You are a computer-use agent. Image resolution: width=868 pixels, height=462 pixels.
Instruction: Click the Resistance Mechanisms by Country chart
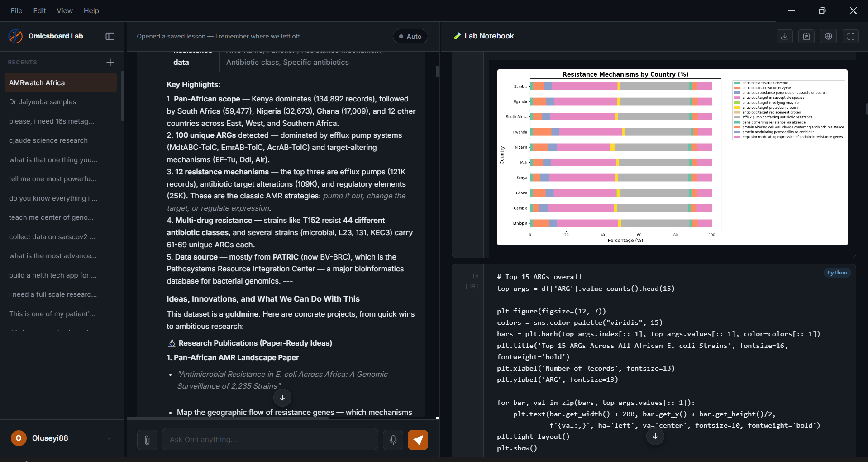(x=672, y=157)
